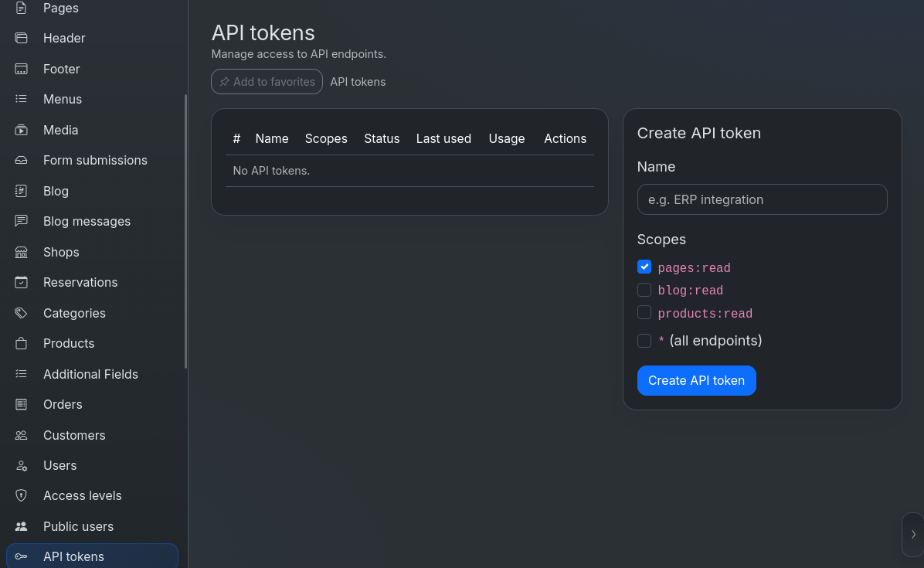
Task: Click the Create API token button
Action: click(697, 381)
